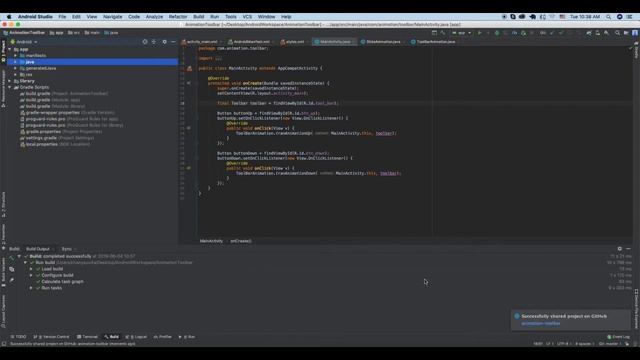Image resolution: width=640 pixels, height=360 pixels.
Task: Open the Apple menu
Action: point(9,17)
